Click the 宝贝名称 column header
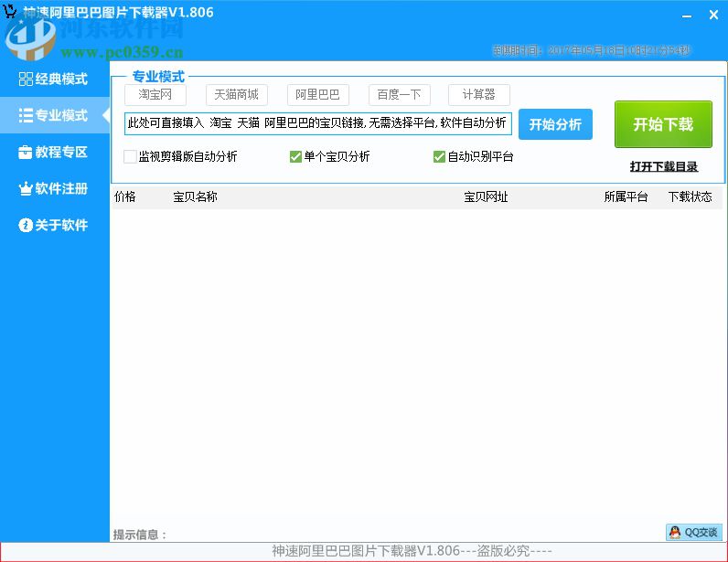Viewport: 728px width, 562px height. click(195, 196)
